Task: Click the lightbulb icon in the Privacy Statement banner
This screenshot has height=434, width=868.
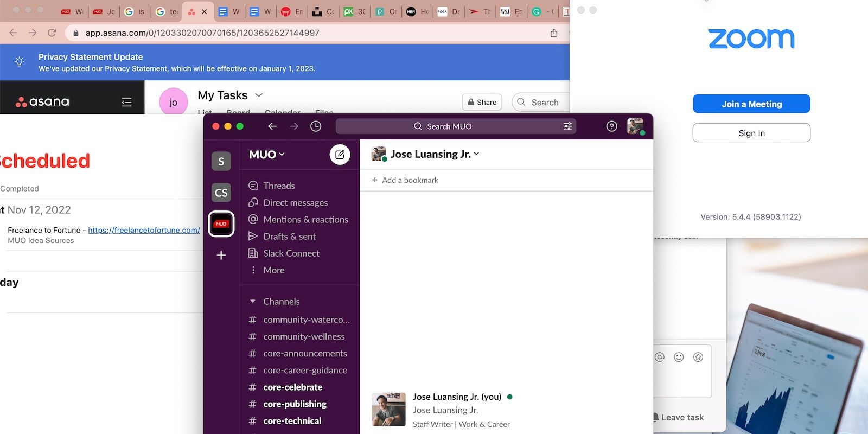Action: click(20, 62)
